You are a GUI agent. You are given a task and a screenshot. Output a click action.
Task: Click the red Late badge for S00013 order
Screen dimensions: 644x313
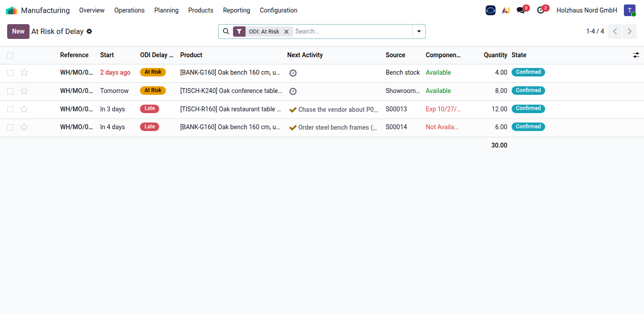150,109
